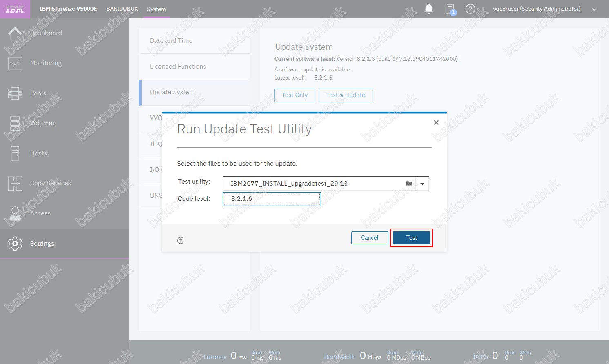609x364 pixels.
Task: Click the Copy Services icon
Action: pos(15,183)
